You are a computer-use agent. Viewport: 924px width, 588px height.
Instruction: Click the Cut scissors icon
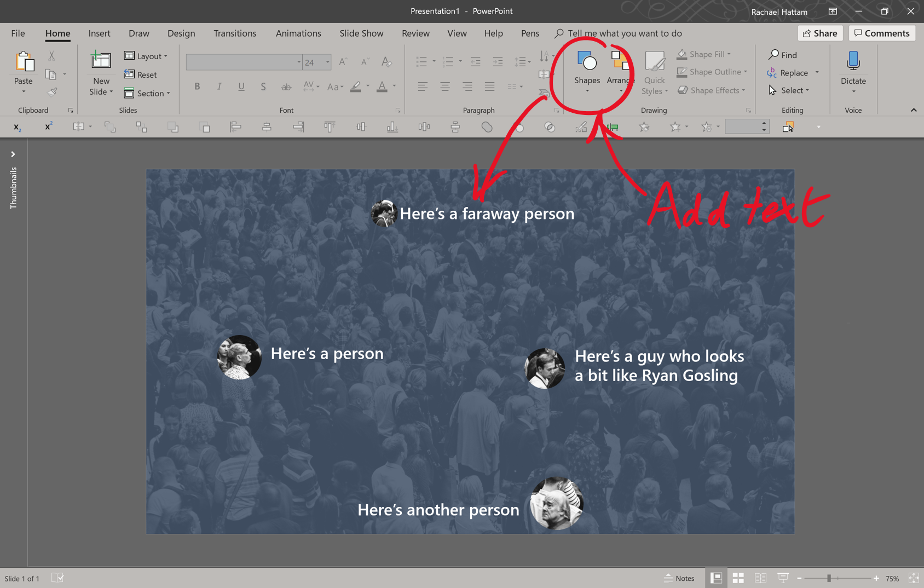(51, 56)
